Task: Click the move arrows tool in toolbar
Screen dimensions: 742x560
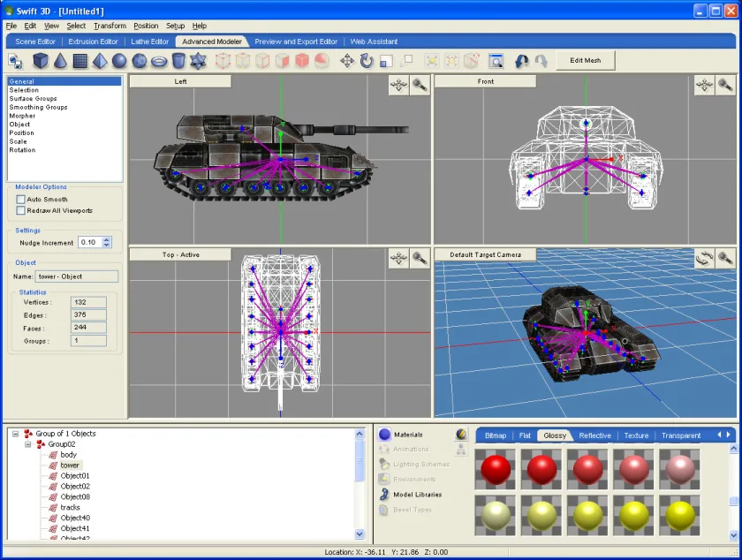Action: pos(347,61)
